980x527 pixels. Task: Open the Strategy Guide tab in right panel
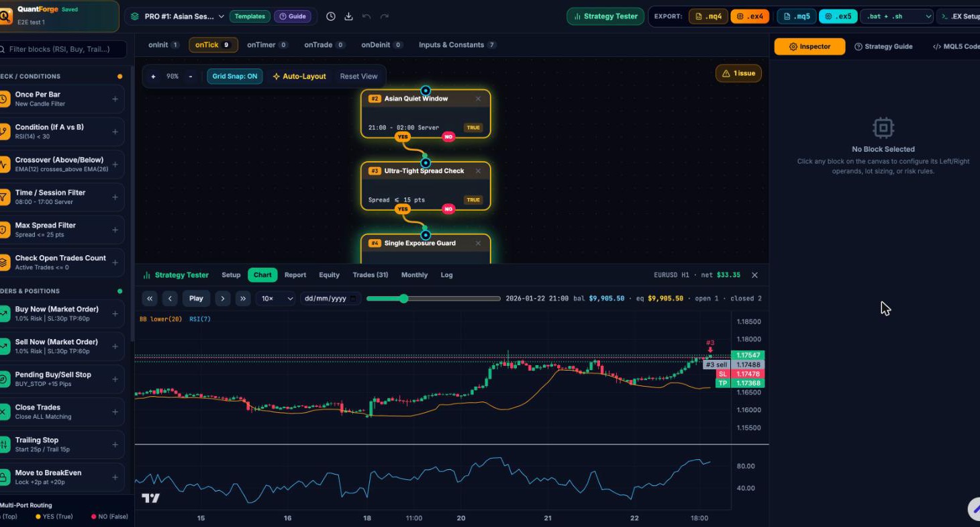point(883,46)
